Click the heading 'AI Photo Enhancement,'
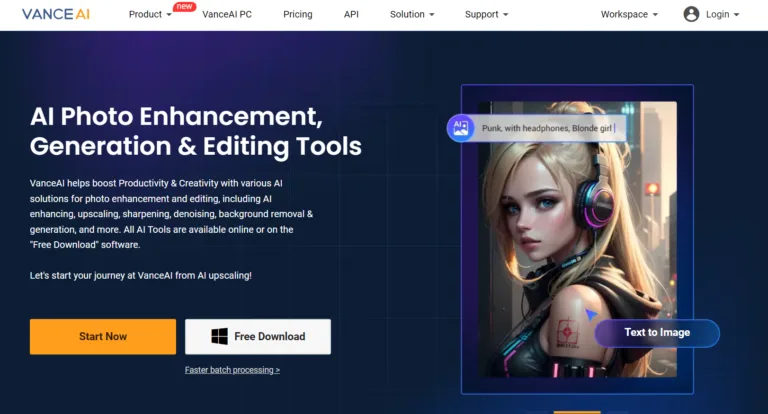Image resolution: width=768 pixels, height=414 pixels. click(176, 117)
